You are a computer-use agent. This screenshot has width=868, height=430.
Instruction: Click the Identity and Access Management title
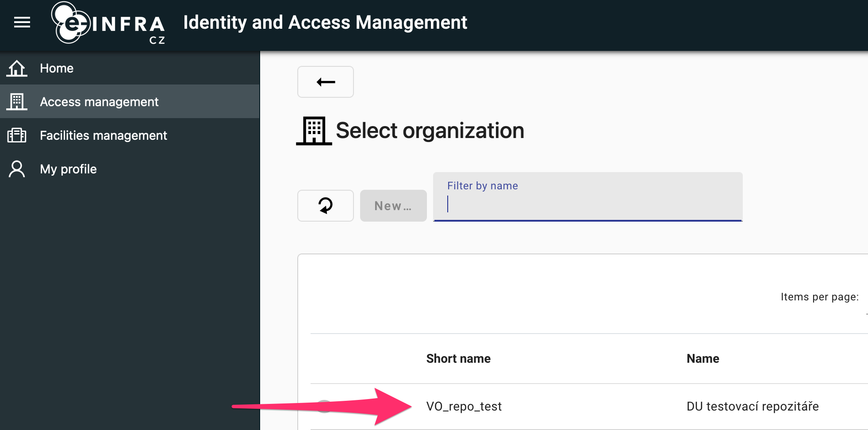[x=325, y=23]
